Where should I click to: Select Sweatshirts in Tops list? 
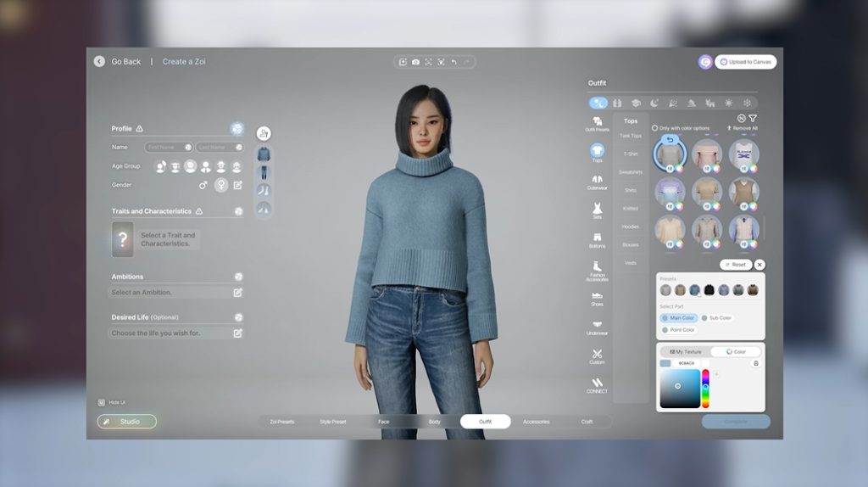[631, 172]
